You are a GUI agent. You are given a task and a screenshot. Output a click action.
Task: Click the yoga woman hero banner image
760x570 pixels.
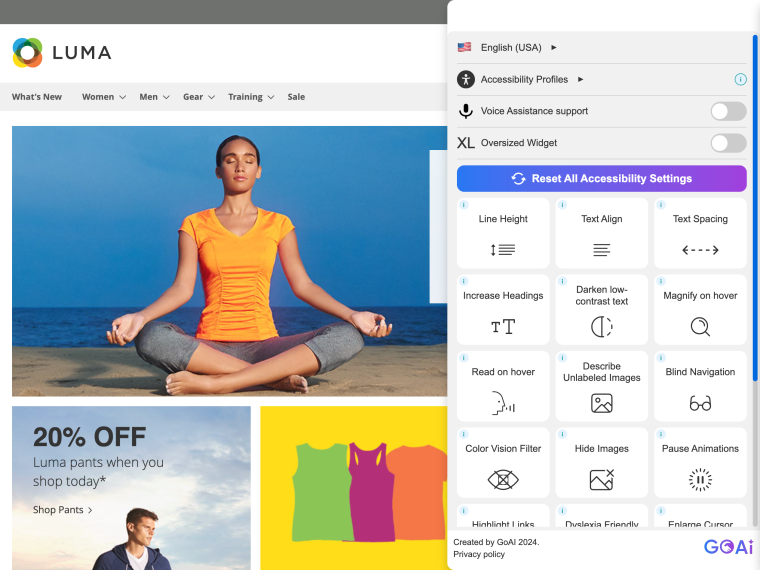(229, 261)
